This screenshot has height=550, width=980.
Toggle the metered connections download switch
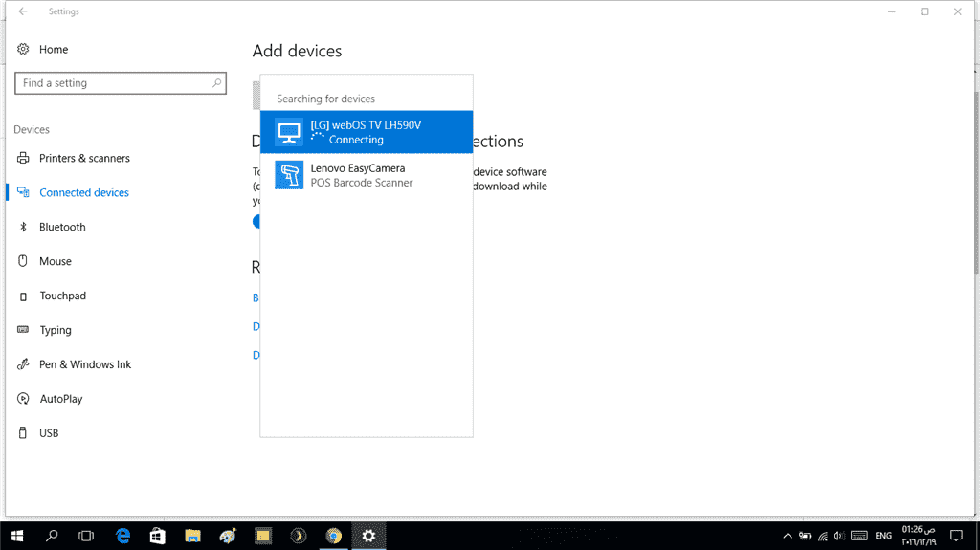(x=256, y=221)
